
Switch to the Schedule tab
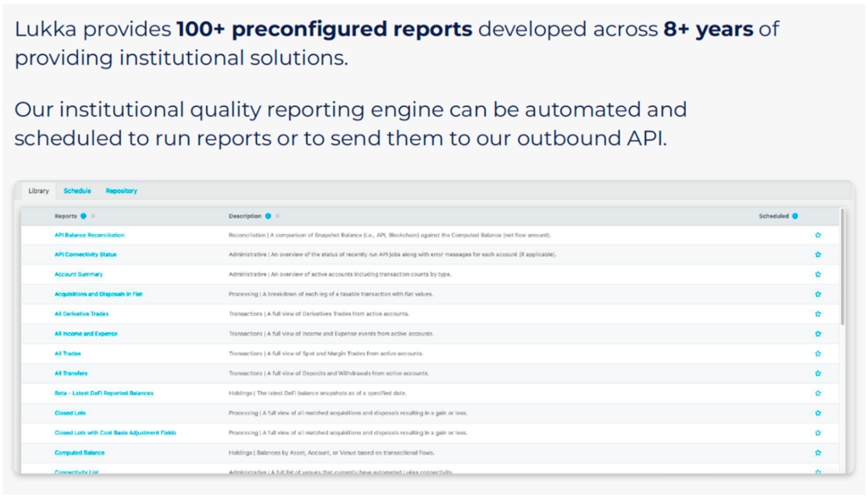point(77,191)
